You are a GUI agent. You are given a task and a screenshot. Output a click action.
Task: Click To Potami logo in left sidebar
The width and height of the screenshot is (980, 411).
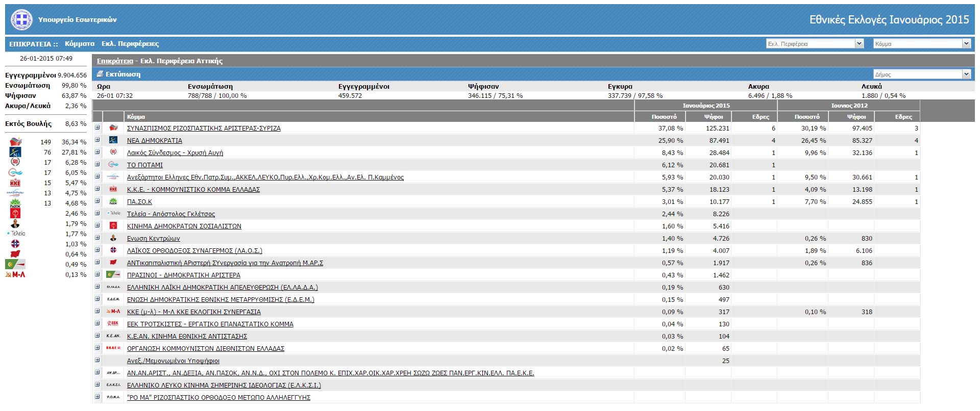click(15, 172)
